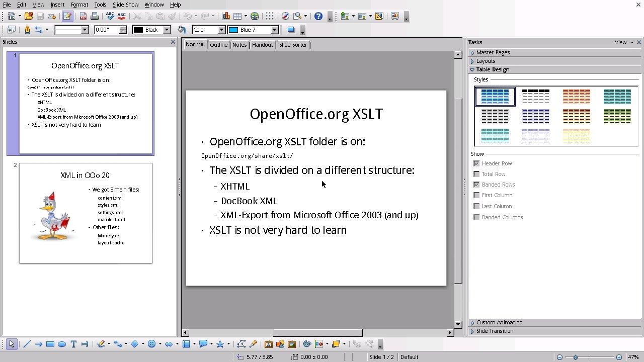644x362 pixels.
Task: Export directly as PDF icon
Action: coord(83,16)
